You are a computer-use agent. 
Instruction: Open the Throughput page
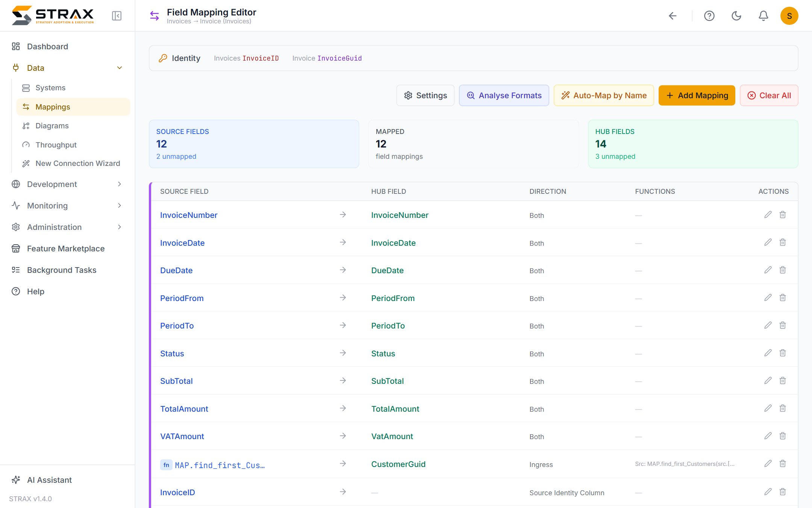coord(73,145)
